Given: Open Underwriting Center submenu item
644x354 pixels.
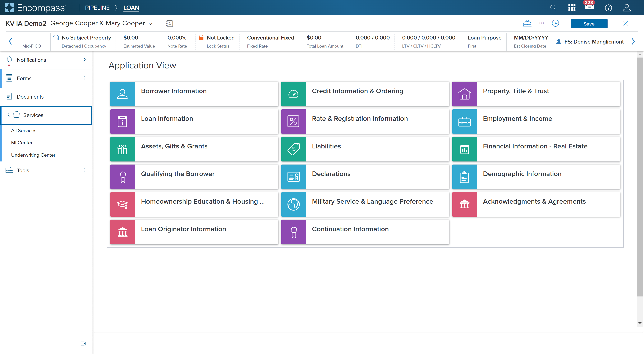Looking at the screenshot, I should [x=33, y=155].
